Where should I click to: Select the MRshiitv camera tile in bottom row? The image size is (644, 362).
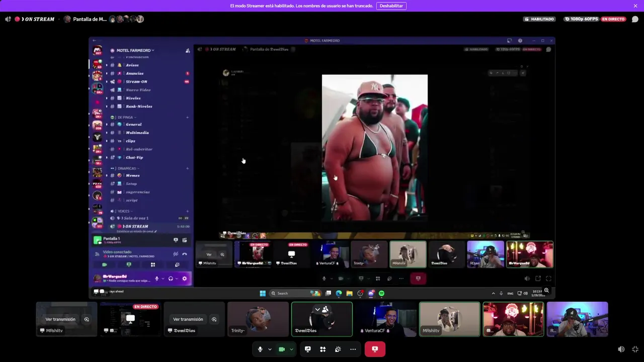450,319
